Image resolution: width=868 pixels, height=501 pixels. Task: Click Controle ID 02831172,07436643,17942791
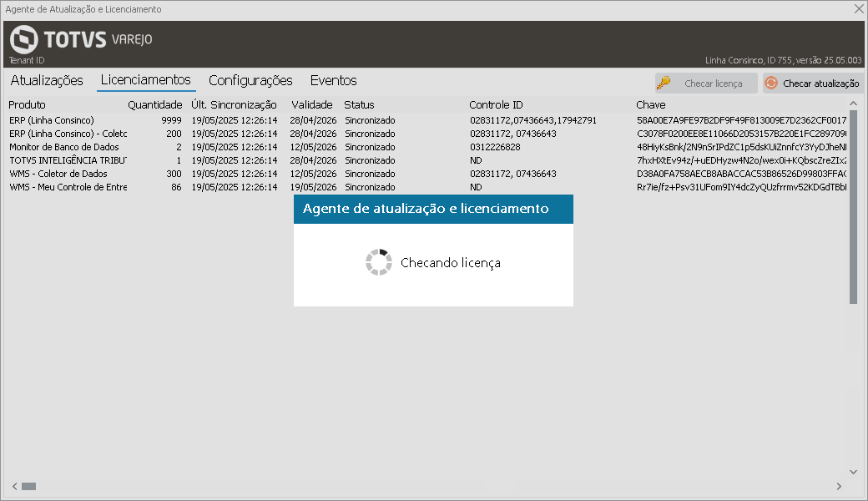pos(533,120)
